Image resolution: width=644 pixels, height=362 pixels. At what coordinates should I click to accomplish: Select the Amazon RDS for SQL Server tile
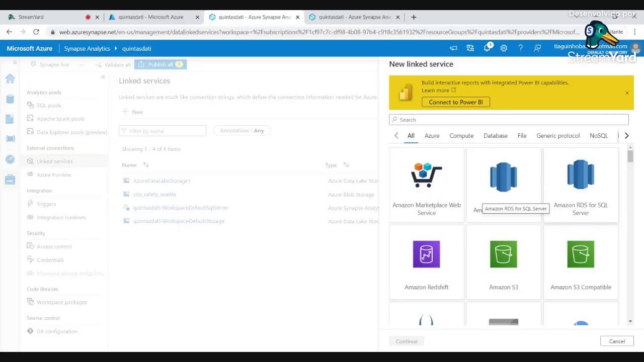tap(581, 185)
